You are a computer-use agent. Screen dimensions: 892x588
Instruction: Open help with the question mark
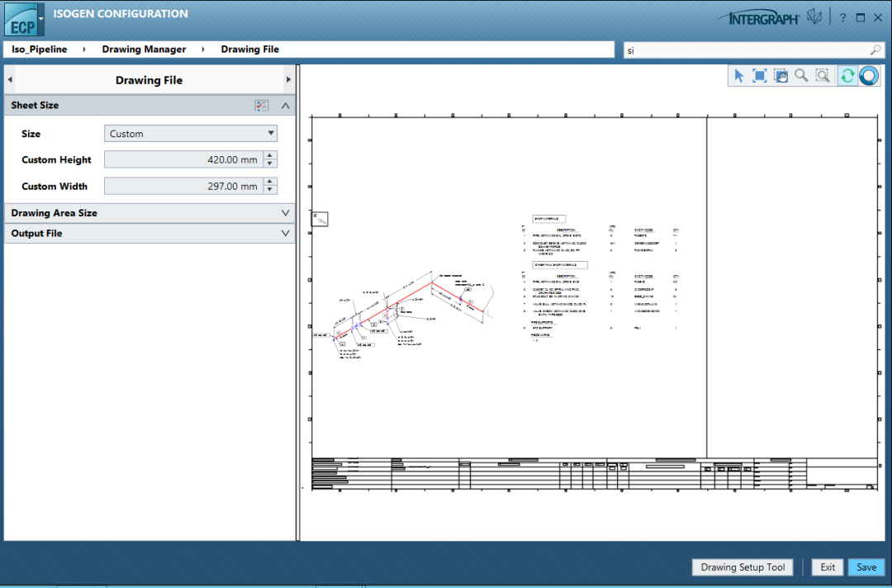click(x=842, y=17)
